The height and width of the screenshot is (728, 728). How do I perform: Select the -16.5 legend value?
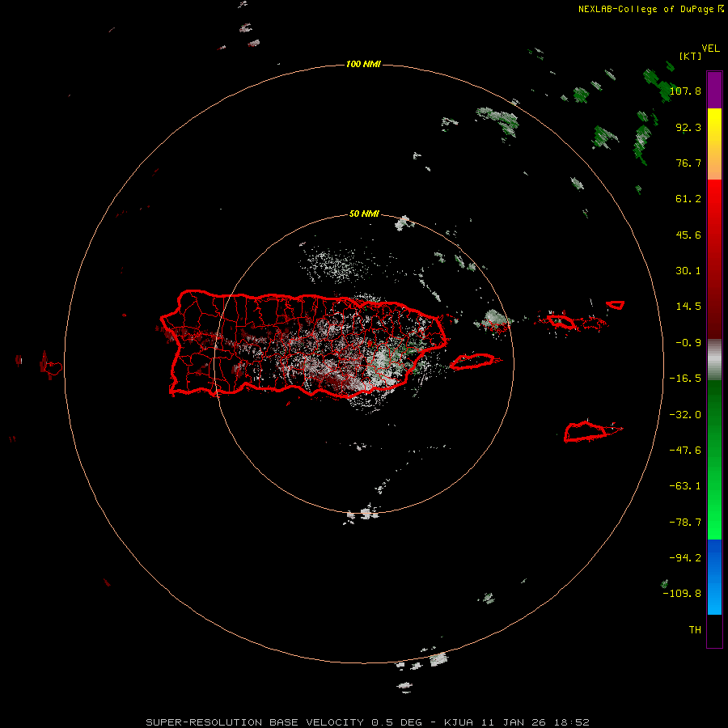[x=685, y=379]
